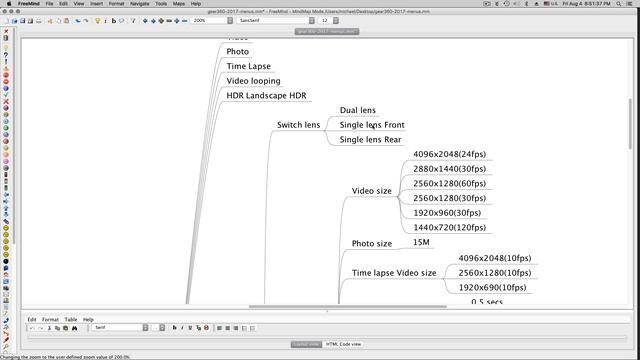
Task: Open the note editor Edit menu
Action: 32,320
